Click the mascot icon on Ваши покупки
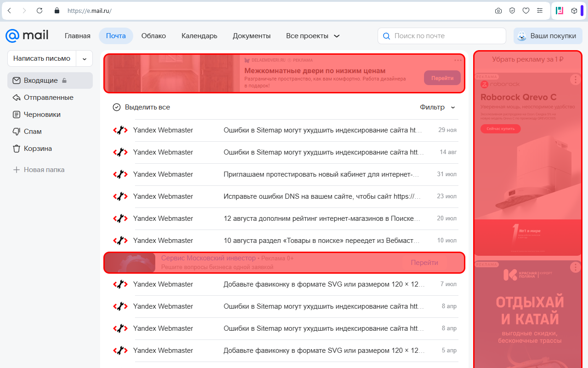The height and width of the screenshot is (368, 588). click(x=522, y=36)
